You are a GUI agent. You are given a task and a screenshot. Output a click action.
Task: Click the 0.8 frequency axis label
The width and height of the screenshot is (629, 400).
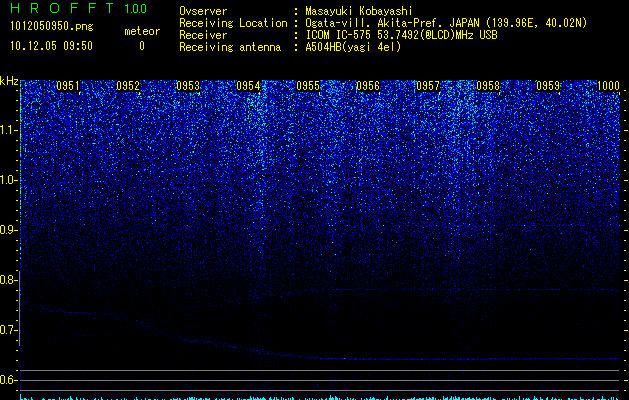[7, 280]
